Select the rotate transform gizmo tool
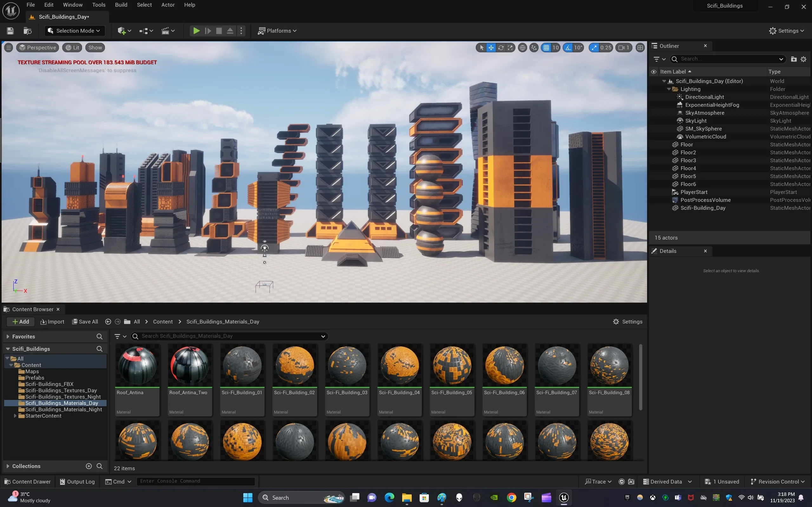This screenshot has height=507, width=812. [501, 48]
